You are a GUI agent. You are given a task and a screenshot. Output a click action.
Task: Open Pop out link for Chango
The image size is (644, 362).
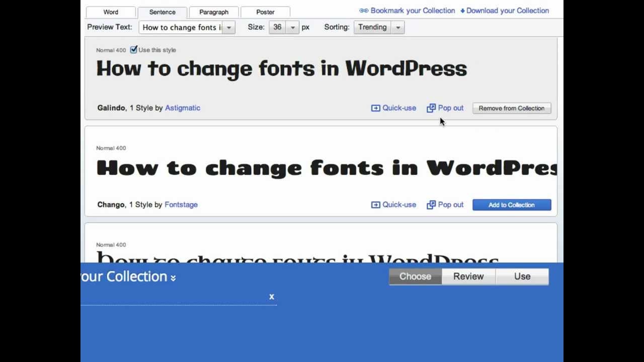[450, 205]
